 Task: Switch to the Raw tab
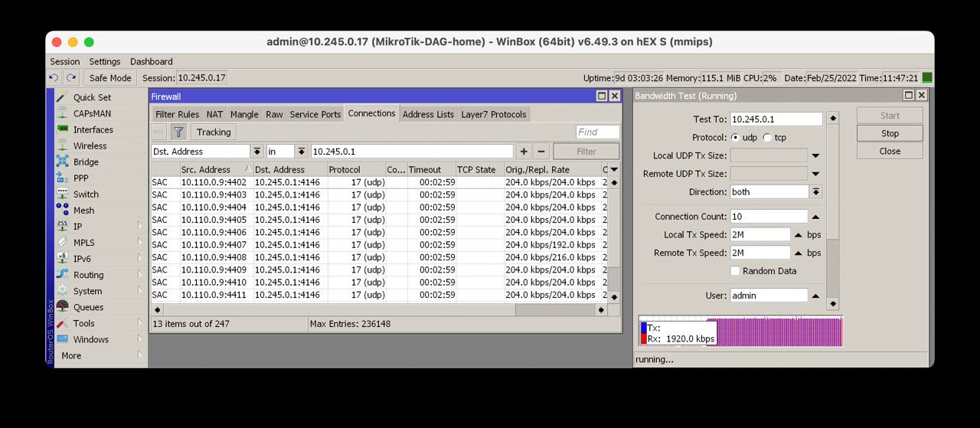coord(274,114)
